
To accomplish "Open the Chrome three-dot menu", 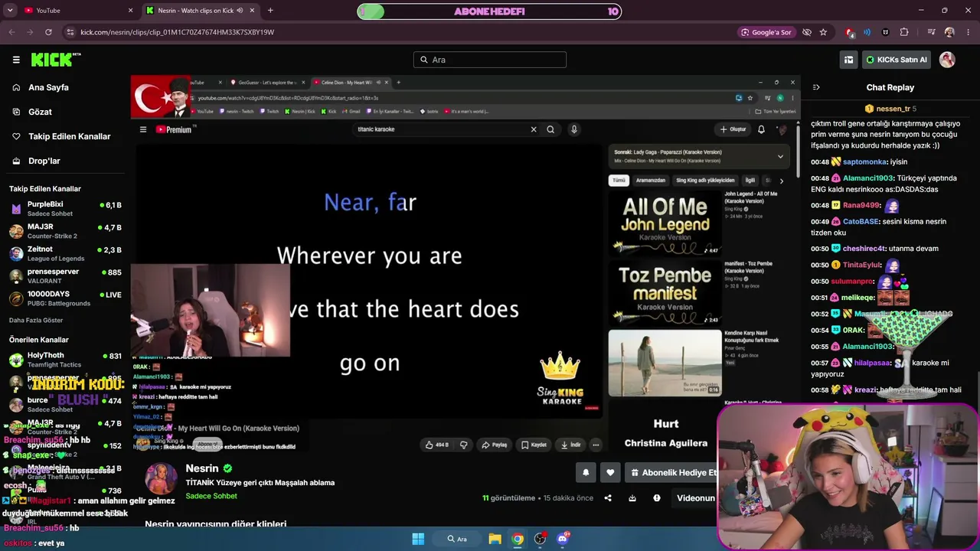I will [967, 32].
